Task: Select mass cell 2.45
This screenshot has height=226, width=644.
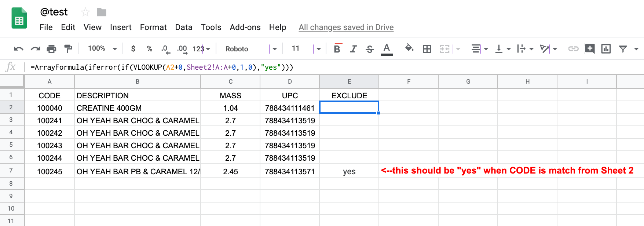Action: [230, 171]
